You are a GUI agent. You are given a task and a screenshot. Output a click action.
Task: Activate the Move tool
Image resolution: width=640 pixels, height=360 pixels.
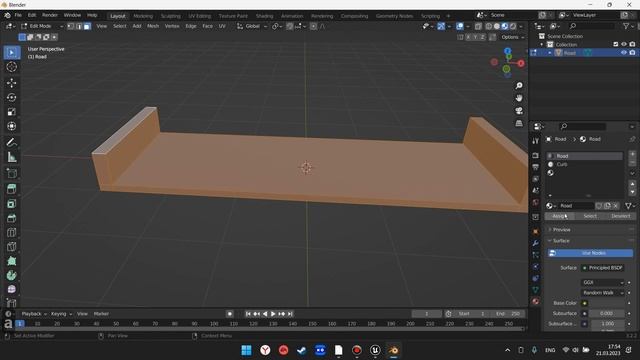coord(11,83)
